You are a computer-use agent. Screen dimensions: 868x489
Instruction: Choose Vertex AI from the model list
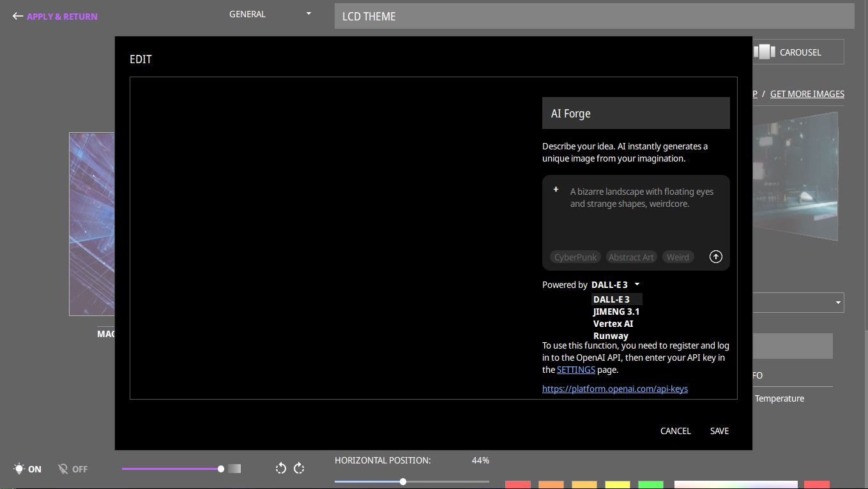click(x=613, y=324)
